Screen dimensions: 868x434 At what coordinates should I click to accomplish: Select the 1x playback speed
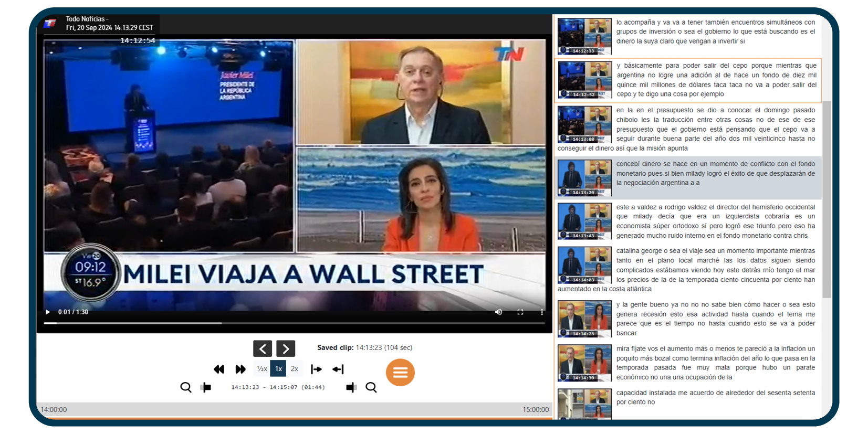[x=278, y=369]
